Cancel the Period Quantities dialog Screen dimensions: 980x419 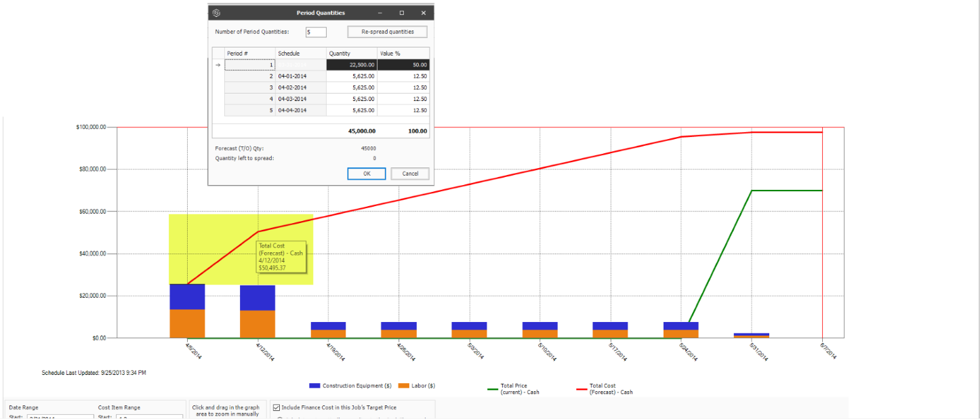tap(410, 174)
